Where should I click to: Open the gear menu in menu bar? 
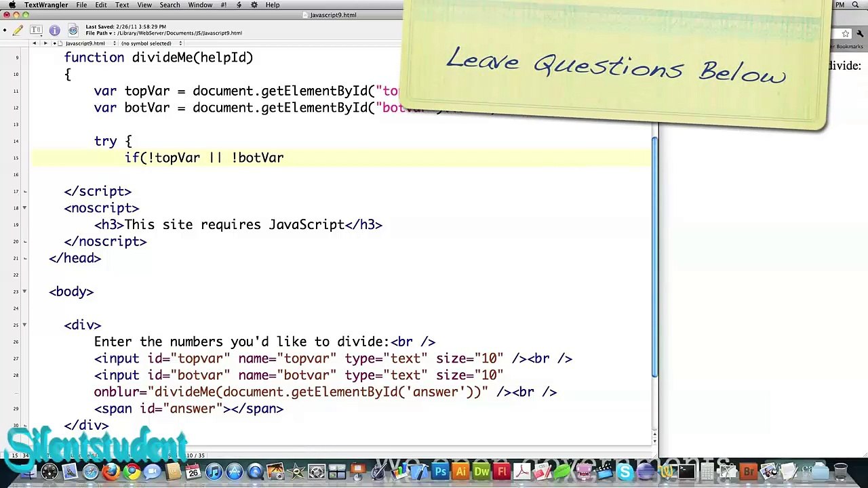[x=254, y=5]
